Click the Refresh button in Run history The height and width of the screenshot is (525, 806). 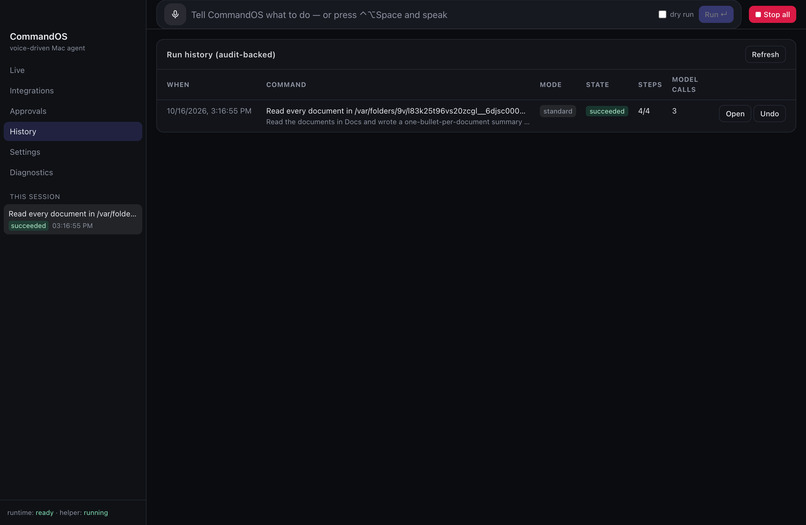tap(765, 55)
